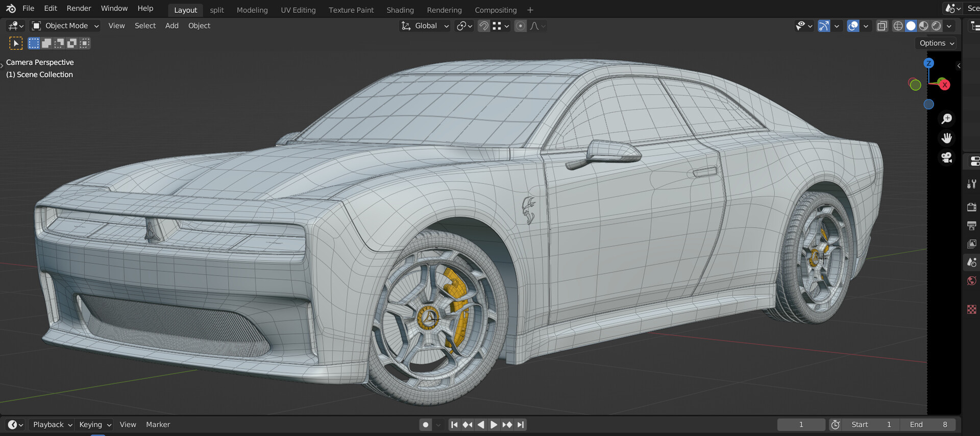Open the Object Mode dropdown

(65, 26)
